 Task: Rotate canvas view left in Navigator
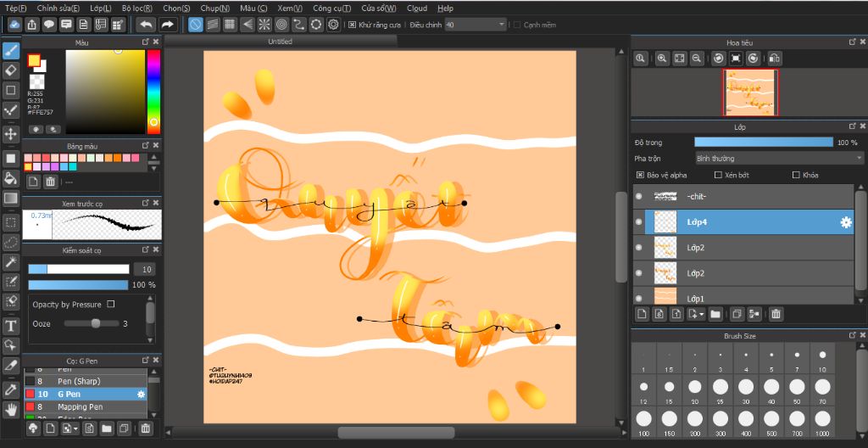(718, 59)
